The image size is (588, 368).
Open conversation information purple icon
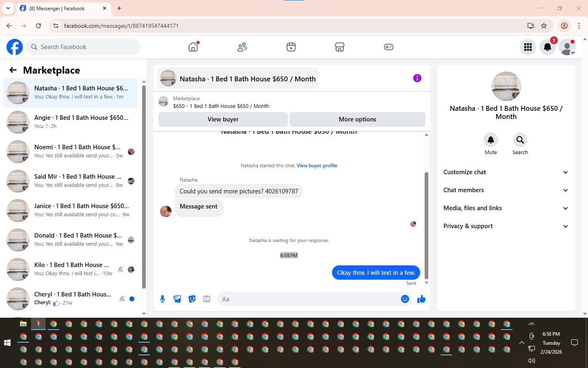(417, 78)
